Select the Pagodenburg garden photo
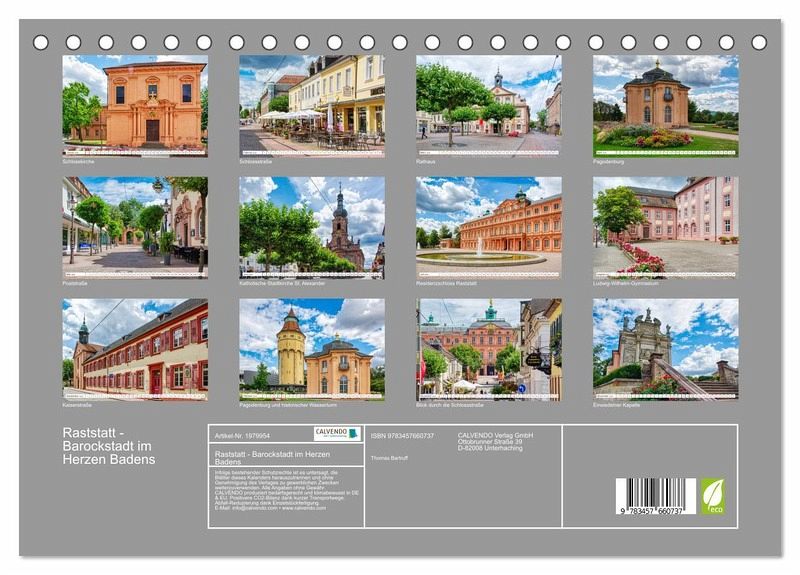Image resolution: width=800 pixels, height=575 pixels. [x=665, y=103]
